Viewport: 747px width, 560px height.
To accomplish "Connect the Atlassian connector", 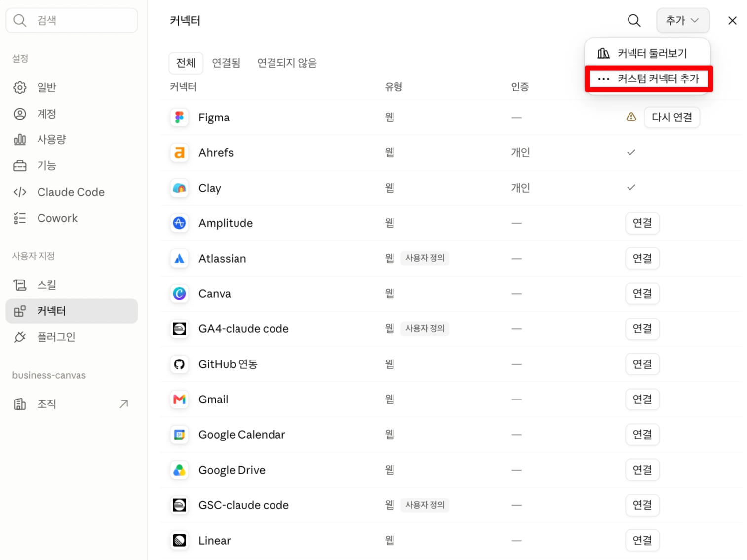I will point(642,258).
